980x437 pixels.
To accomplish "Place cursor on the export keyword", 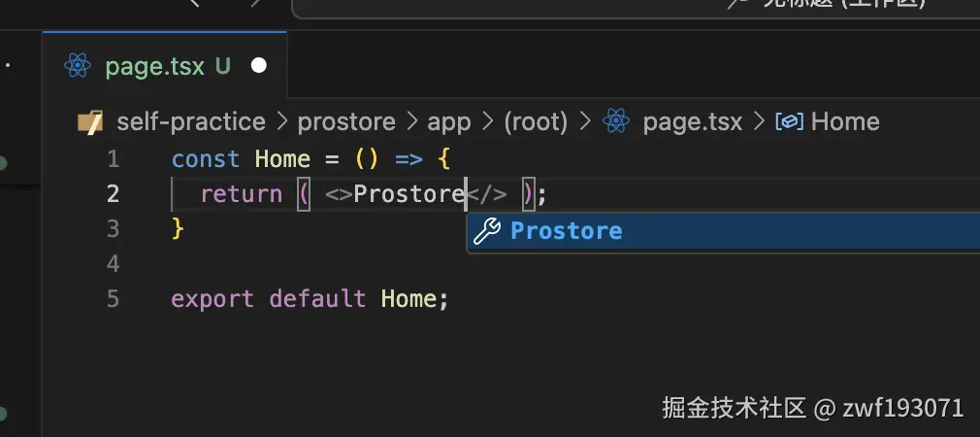I will 212,299.
